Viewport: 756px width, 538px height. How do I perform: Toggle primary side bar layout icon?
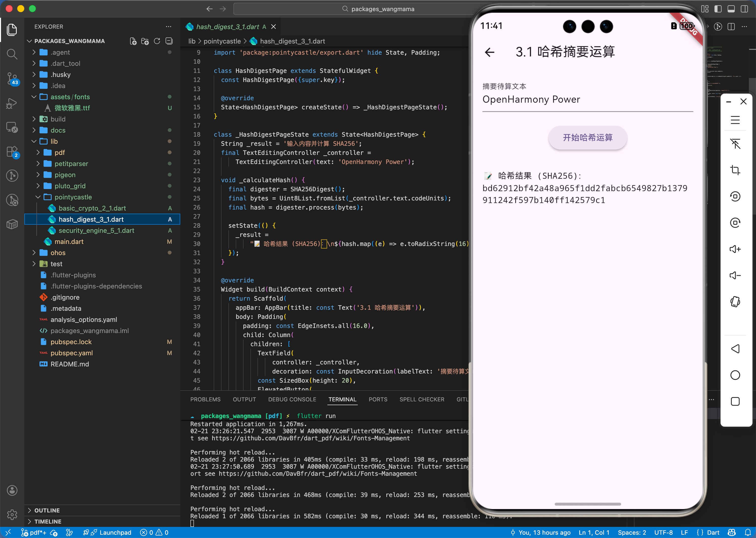coord(718,9)
